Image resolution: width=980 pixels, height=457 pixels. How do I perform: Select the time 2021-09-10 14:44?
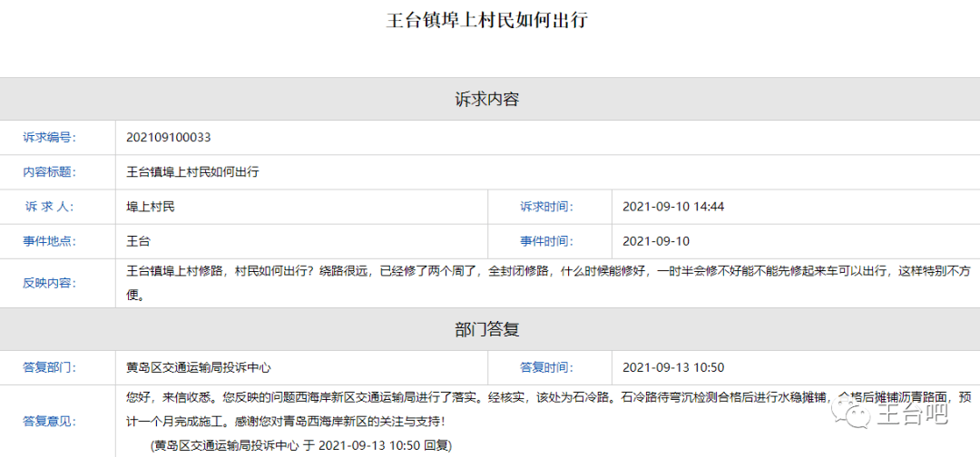[x=673, y=207]
